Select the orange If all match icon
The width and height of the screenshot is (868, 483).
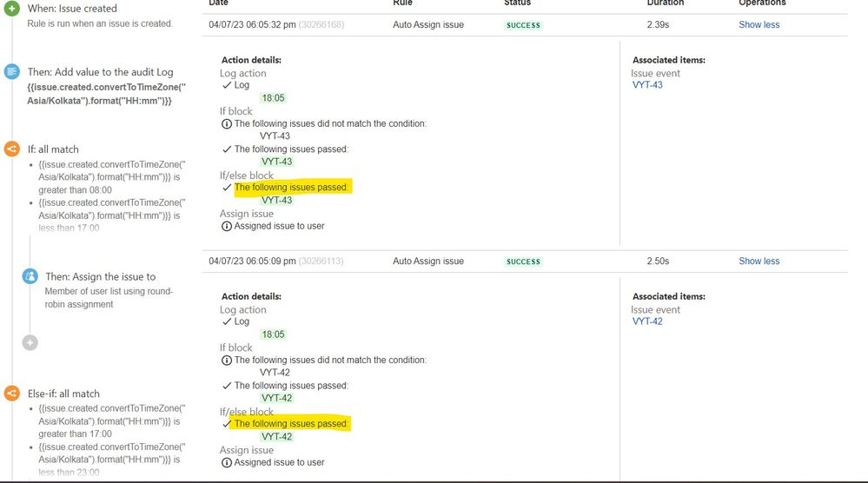tap(11, 149)
